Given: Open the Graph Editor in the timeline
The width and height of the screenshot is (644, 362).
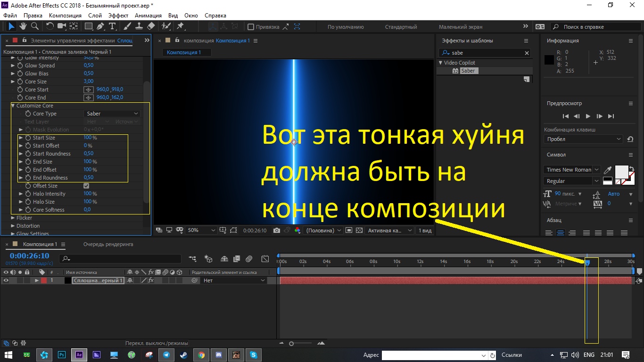Looking at the screenshot, I should (x=265, y=259).
